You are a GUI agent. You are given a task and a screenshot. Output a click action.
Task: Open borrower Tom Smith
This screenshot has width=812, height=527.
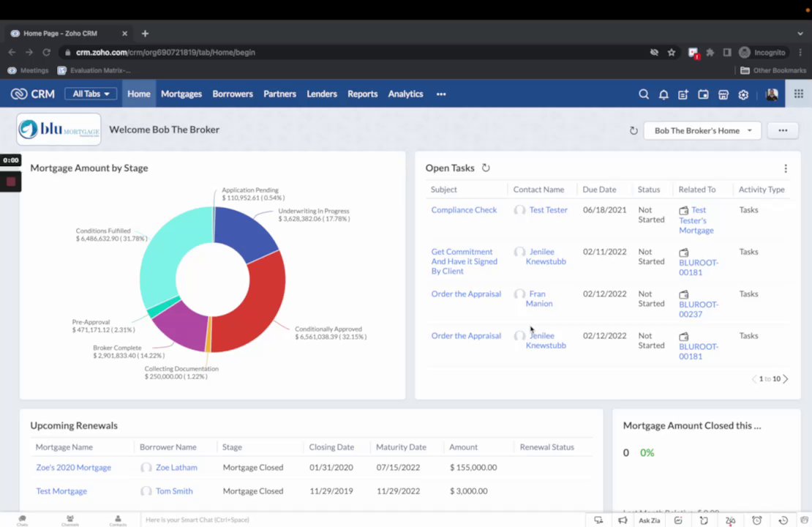coord(174,490)
